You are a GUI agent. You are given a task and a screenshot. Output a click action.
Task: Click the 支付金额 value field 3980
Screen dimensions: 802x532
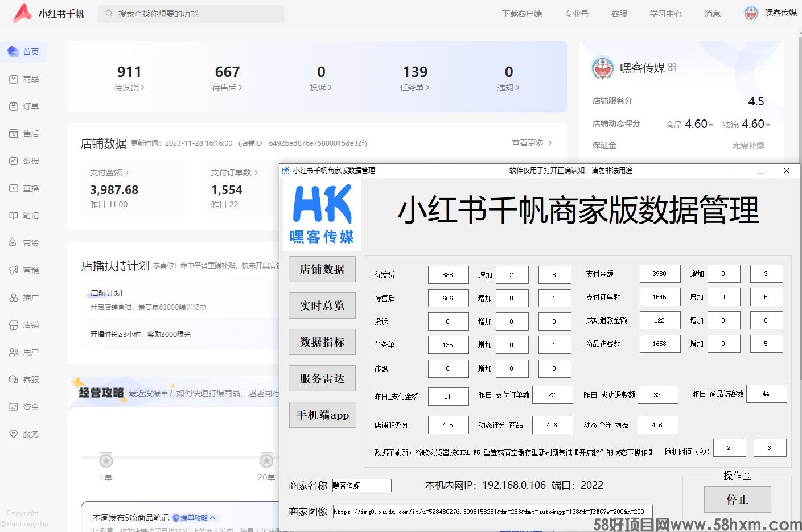[660, 274]
